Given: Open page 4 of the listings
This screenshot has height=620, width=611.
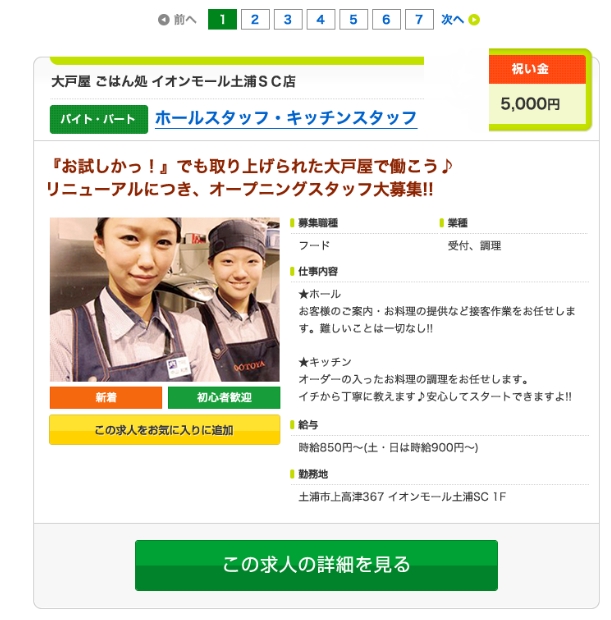Looking at the screenshot, I should click(x=321, y=19).
